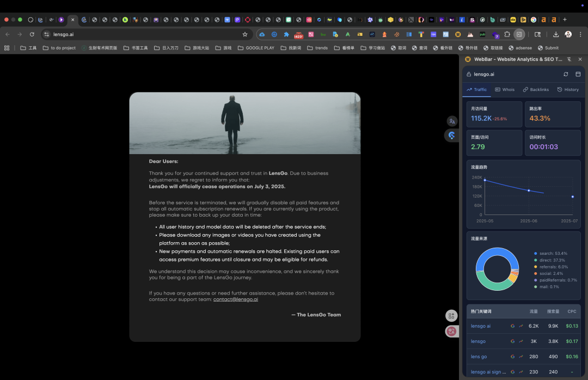Click the lensgo.ai address bar
This screenshot has height=380, width=588.
pos(146,34)
